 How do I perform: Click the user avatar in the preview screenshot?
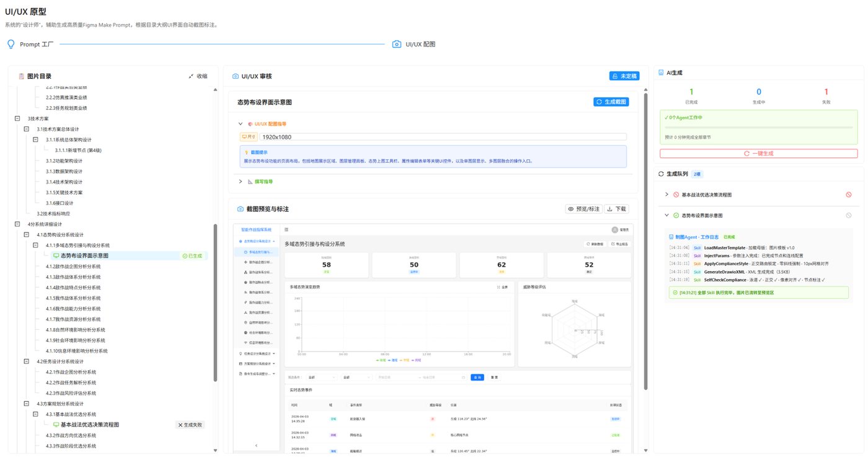click(614, 229)
